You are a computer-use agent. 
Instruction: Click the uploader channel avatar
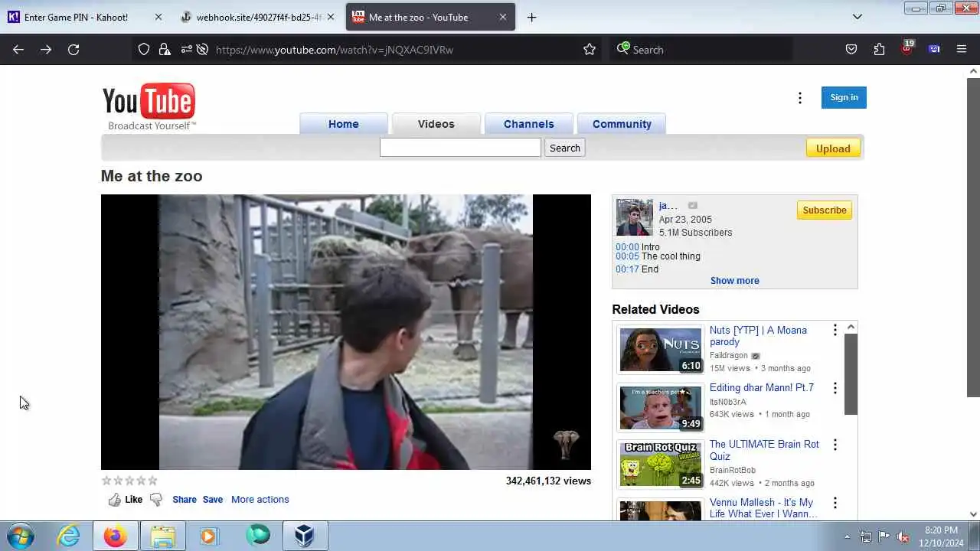click(x=635, y=218)
